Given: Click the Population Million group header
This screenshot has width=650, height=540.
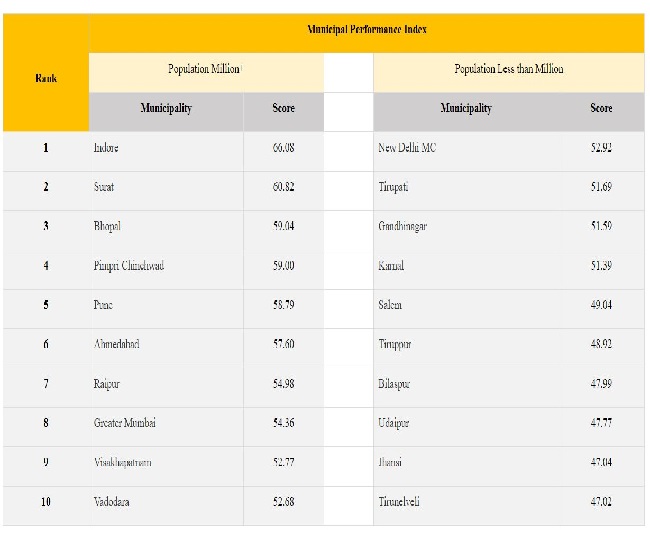Looking at the screenshot, I should coord(204,69).
